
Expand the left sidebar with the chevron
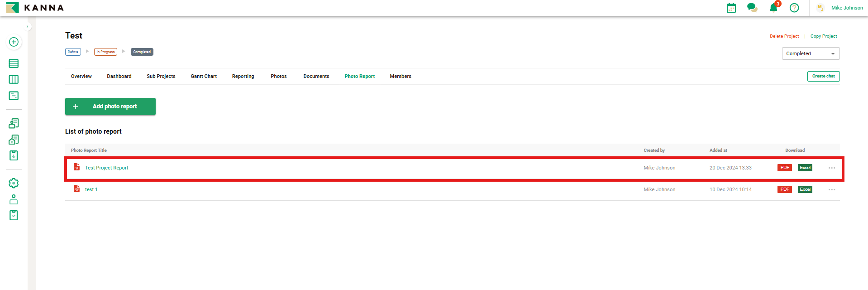tap(28, 27)
